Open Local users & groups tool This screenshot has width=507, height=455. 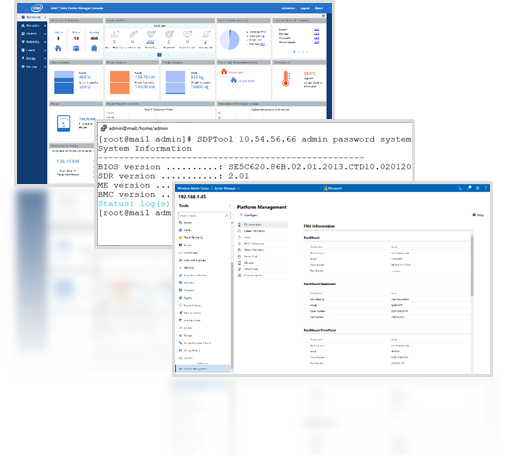coord(192,260)
